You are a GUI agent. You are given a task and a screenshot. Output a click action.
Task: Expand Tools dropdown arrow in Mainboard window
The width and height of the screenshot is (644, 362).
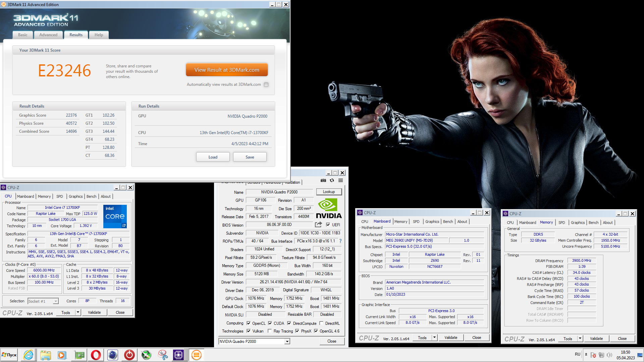[x=434, y=338]
